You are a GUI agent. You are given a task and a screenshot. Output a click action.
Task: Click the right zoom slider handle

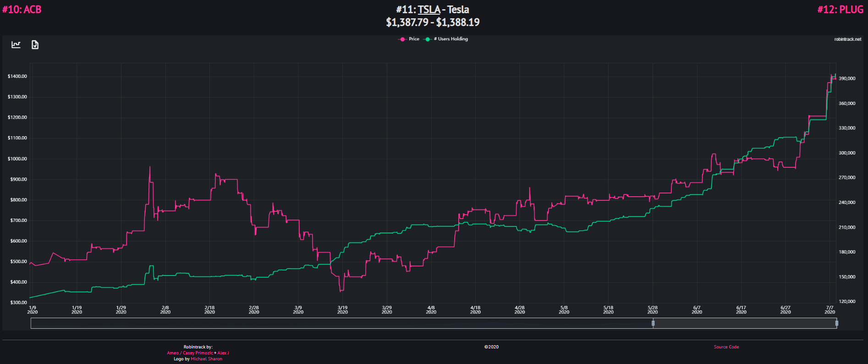[x=837, y=323]
